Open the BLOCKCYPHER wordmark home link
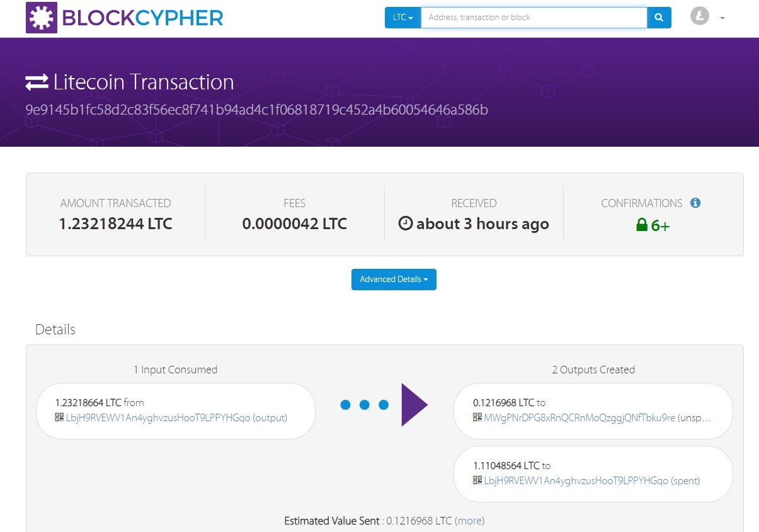Viewport: 759px width, 532px height. coord(142,18)
